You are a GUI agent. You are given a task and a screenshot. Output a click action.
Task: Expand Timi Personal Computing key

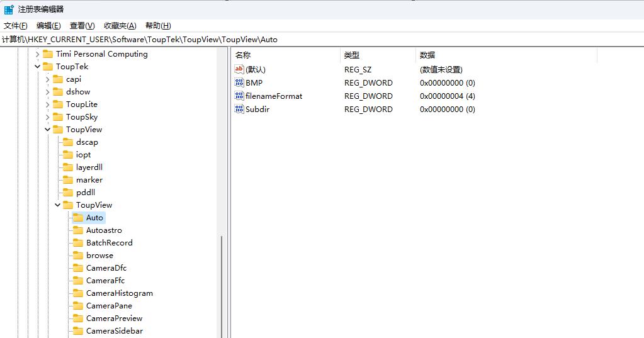coord(38,54)
